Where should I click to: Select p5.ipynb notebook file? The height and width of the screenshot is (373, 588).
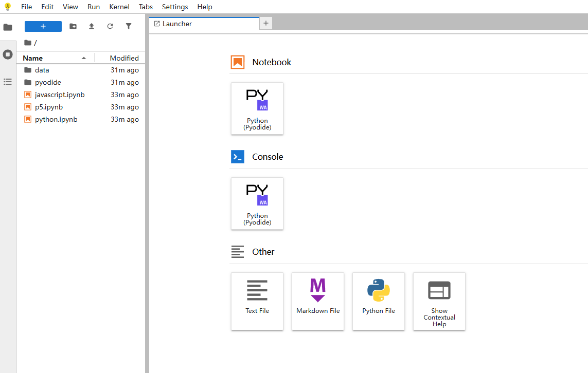81,107
